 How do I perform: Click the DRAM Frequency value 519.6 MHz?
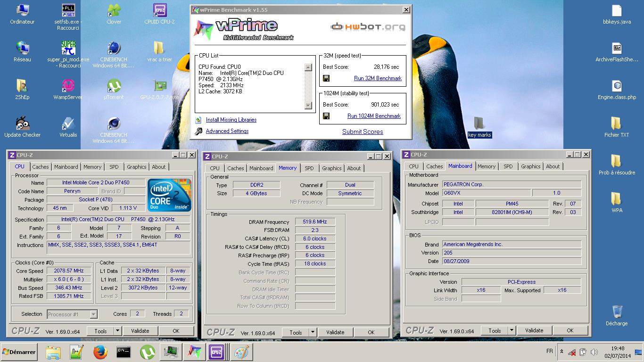coord(315,222)
